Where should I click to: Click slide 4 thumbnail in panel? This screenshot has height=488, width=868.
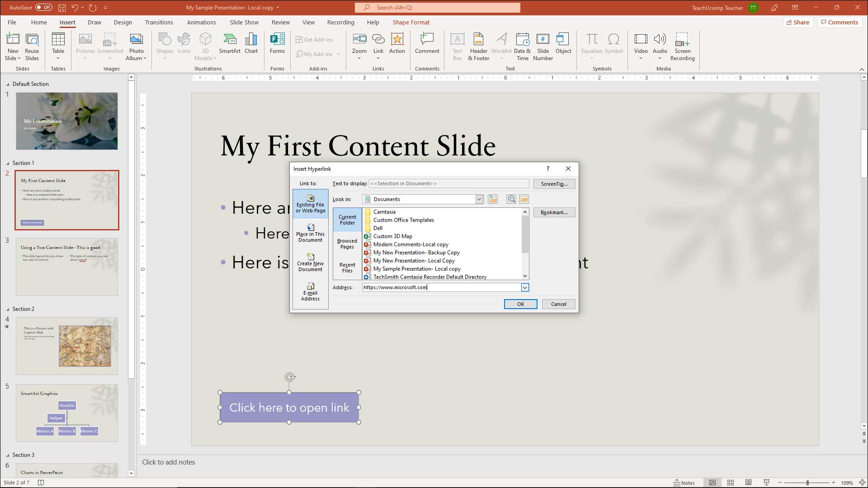(x=67, y=346)
